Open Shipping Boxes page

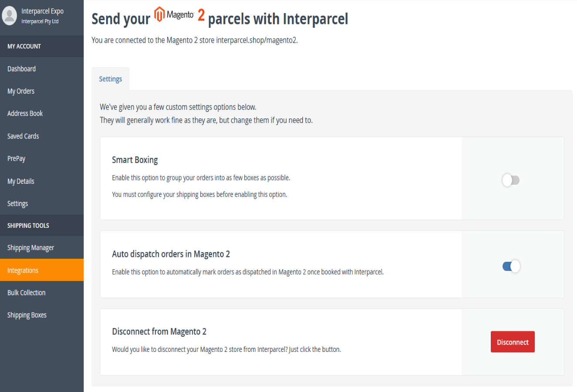point(27,315)
